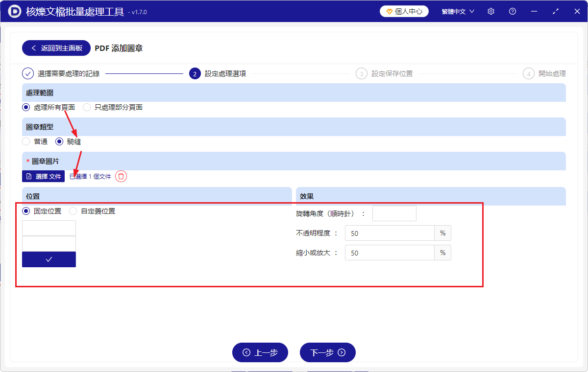Delete the selected stamp image via trash icon
This screenshot has width=588, height=372.
pyautogui.click(x=121, y=176)
